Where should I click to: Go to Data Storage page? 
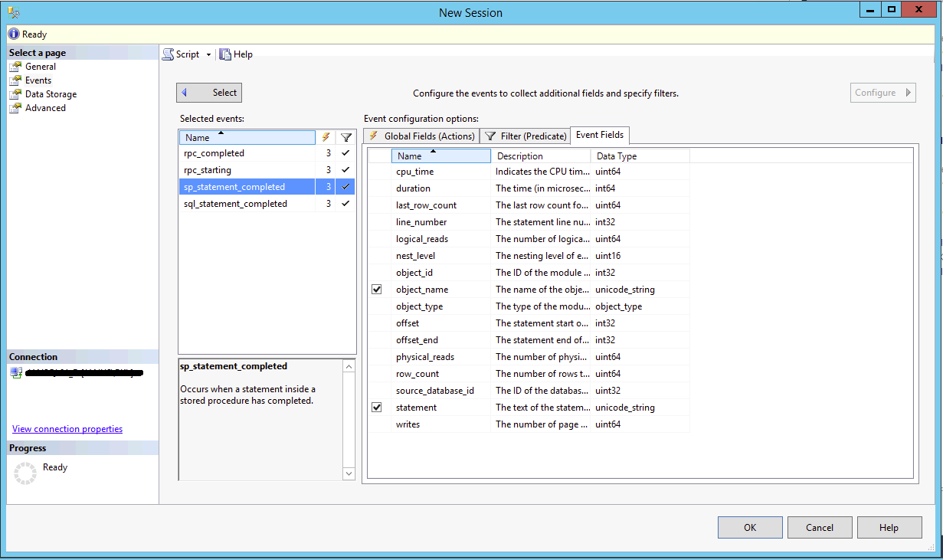pos(51,94)
